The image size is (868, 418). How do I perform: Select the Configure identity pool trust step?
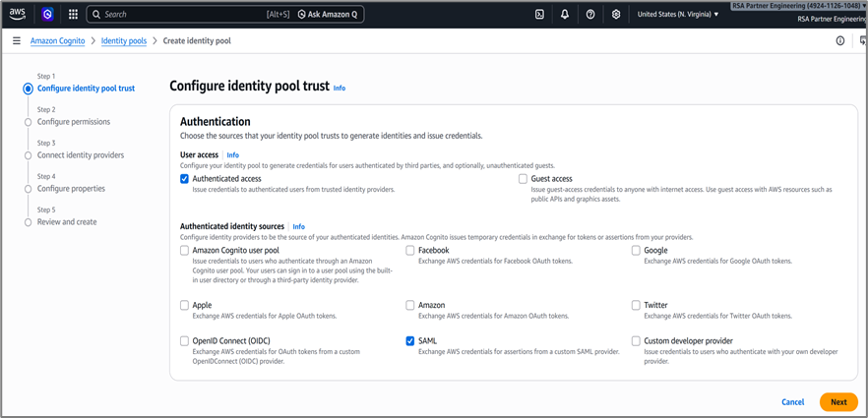click(x=86, y=89)
